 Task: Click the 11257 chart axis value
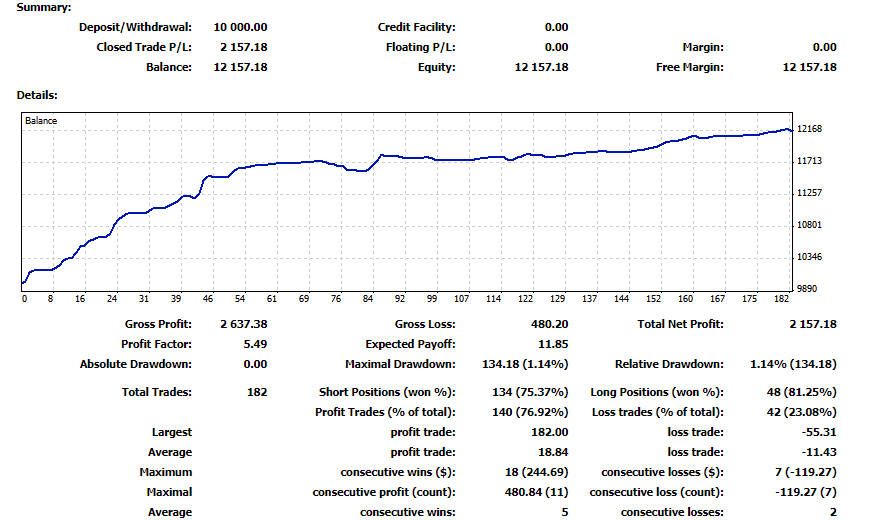pyautogui.click(x=809, y=193)
